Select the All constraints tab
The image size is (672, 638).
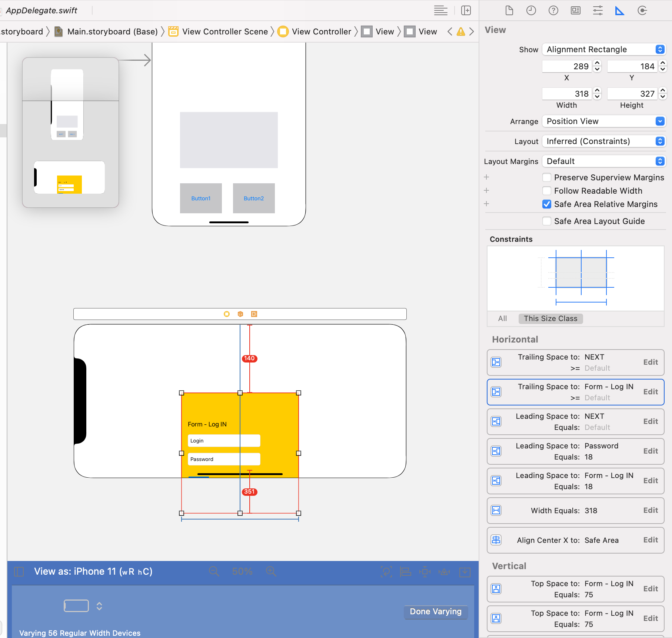(502, 318)
